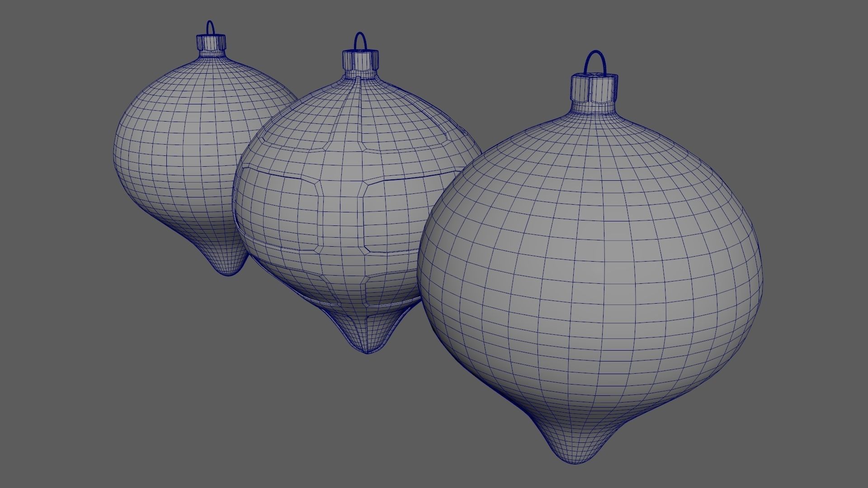
Task: Select the right ornament's metal cap
Action: [594, 88]
